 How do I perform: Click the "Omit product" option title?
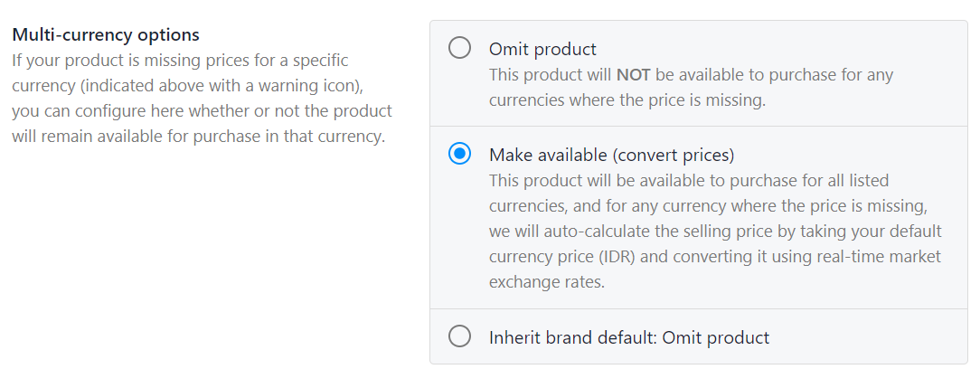(542, 49)
